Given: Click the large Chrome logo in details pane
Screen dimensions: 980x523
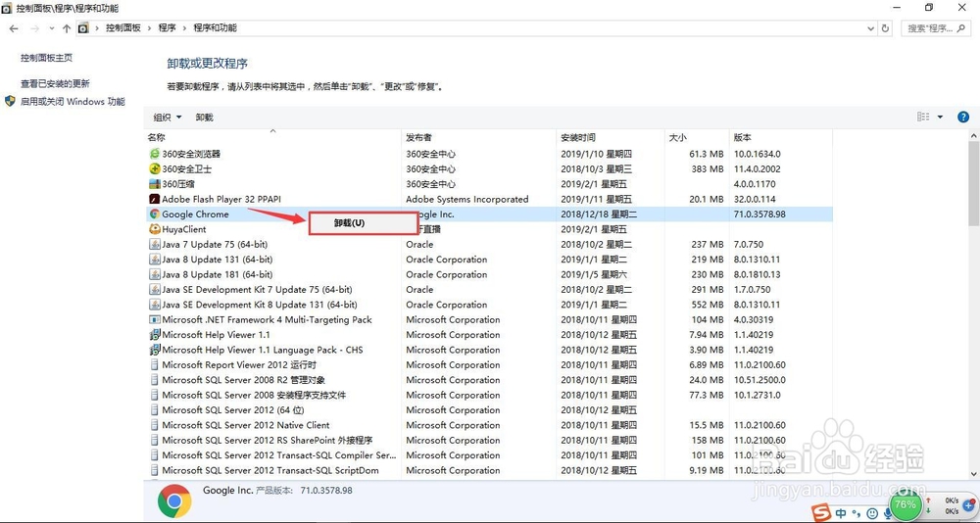Looking at the screenshot, I should point(174,500).
